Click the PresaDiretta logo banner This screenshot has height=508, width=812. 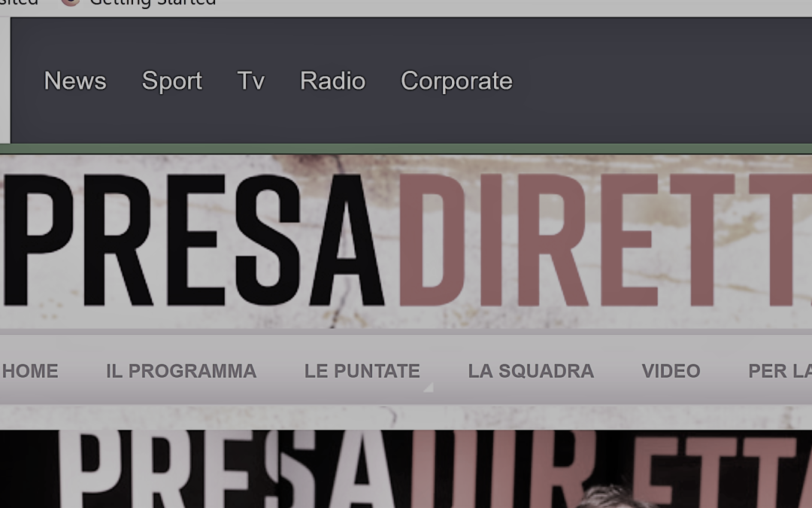406,241
